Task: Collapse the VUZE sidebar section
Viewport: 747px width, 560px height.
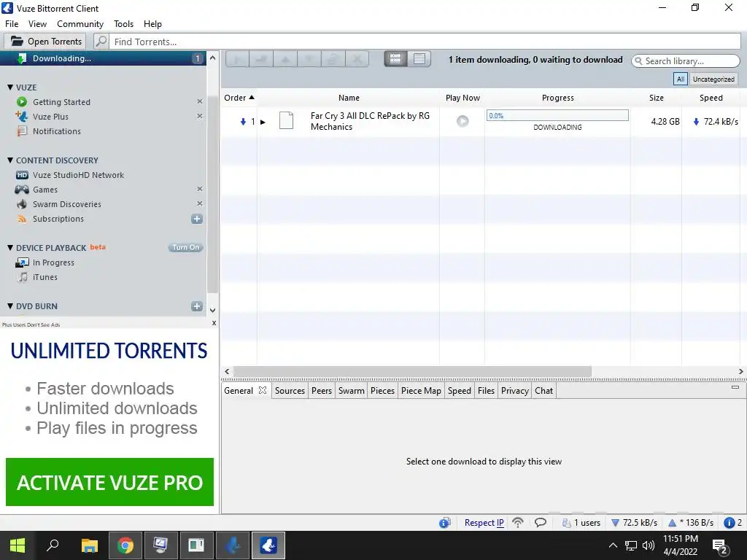Action: [x=10, y=87]
